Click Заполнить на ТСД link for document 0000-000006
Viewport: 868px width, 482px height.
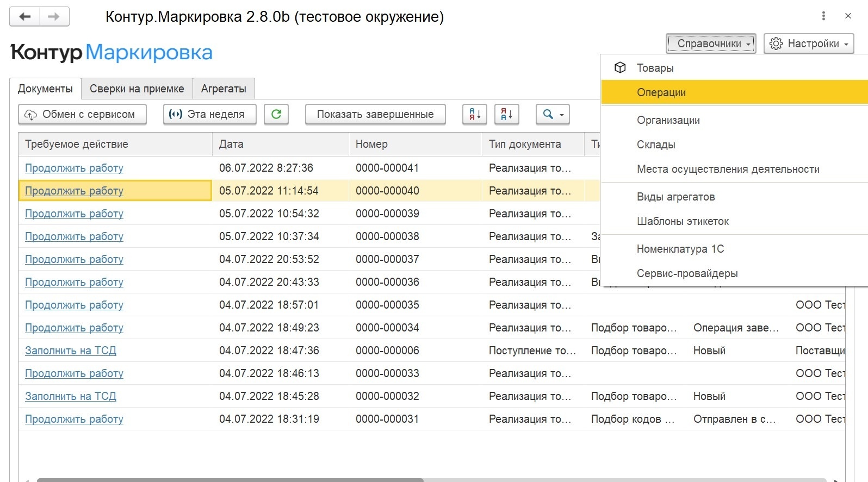71,350
